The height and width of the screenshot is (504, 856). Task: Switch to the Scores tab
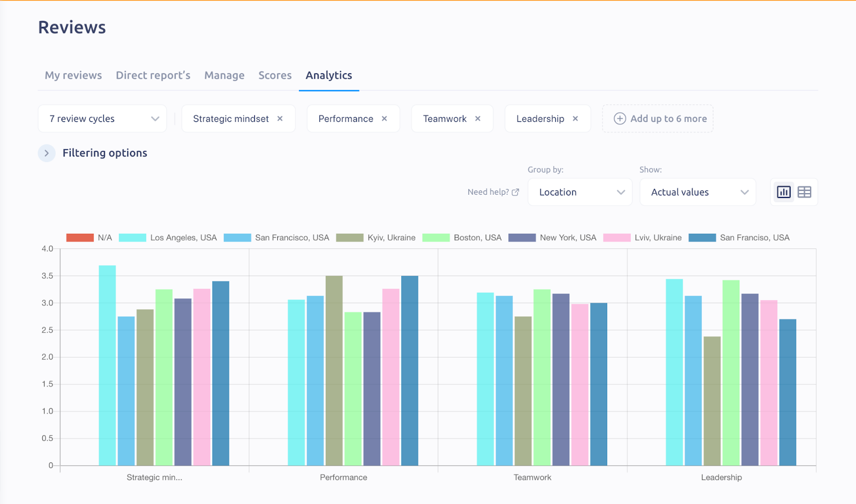(274, 75)
